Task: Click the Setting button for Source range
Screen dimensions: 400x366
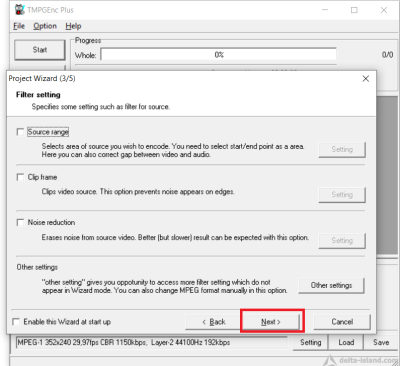Action: [x=342, y=149]
